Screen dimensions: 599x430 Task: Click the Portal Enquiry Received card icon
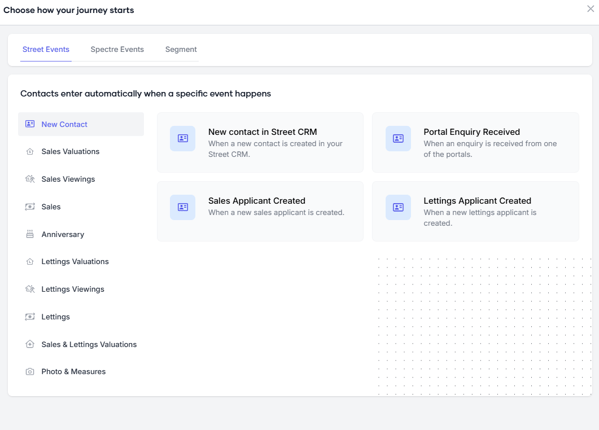pyautogui.click(x=398, y=139)
